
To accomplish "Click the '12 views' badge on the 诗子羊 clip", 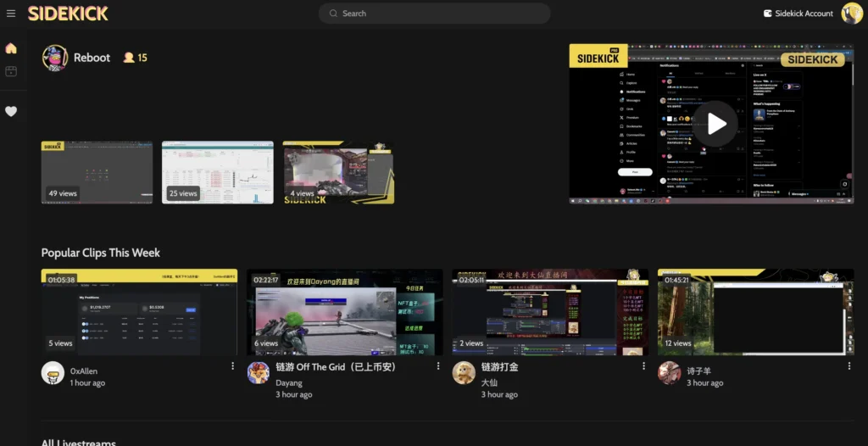I will [x=678, y=343].
